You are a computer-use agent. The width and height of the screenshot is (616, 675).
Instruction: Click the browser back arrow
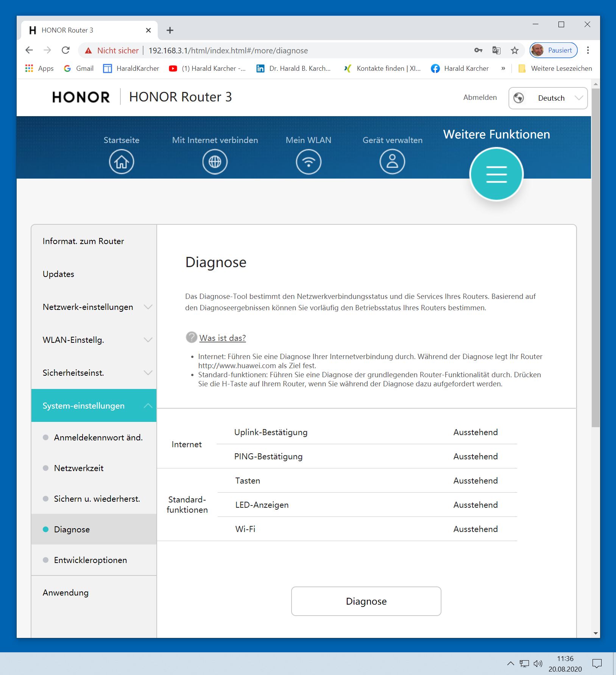click(29, 50)
